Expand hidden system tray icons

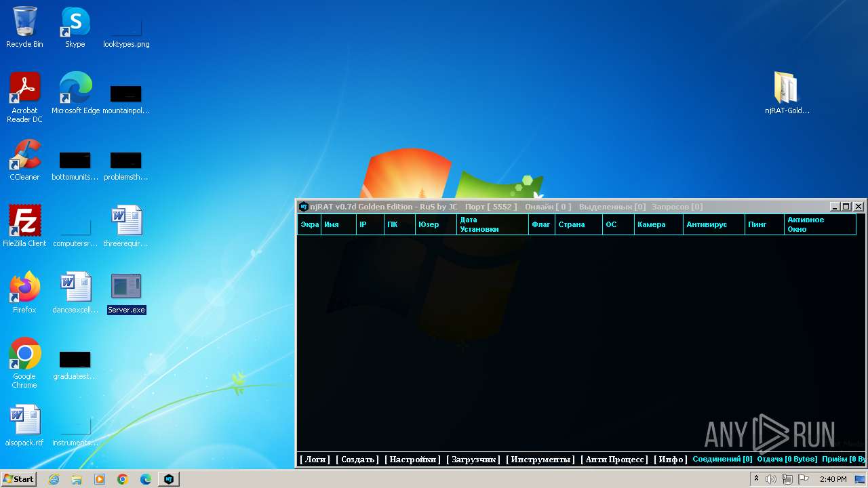tap(756, 479)
